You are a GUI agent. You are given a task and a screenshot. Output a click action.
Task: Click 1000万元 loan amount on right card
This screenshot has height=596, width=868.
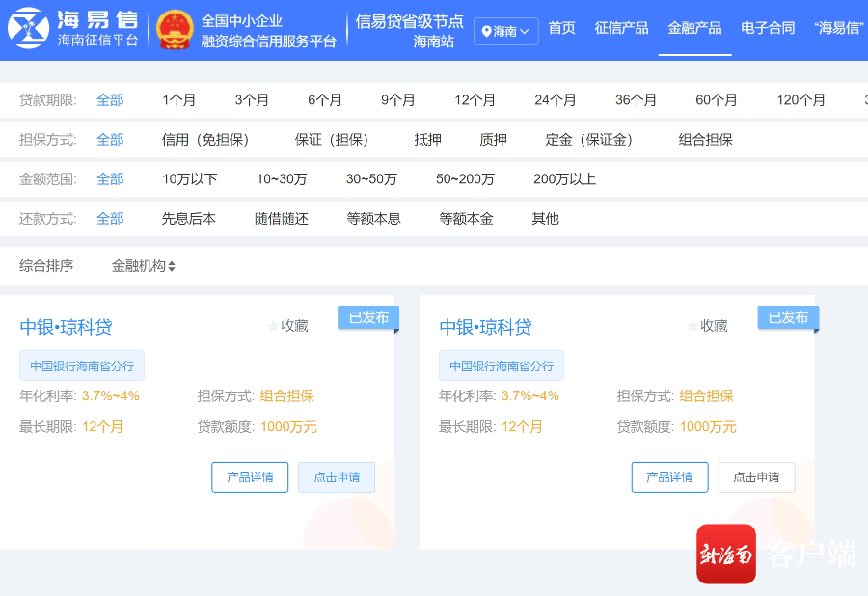(708, 427)
